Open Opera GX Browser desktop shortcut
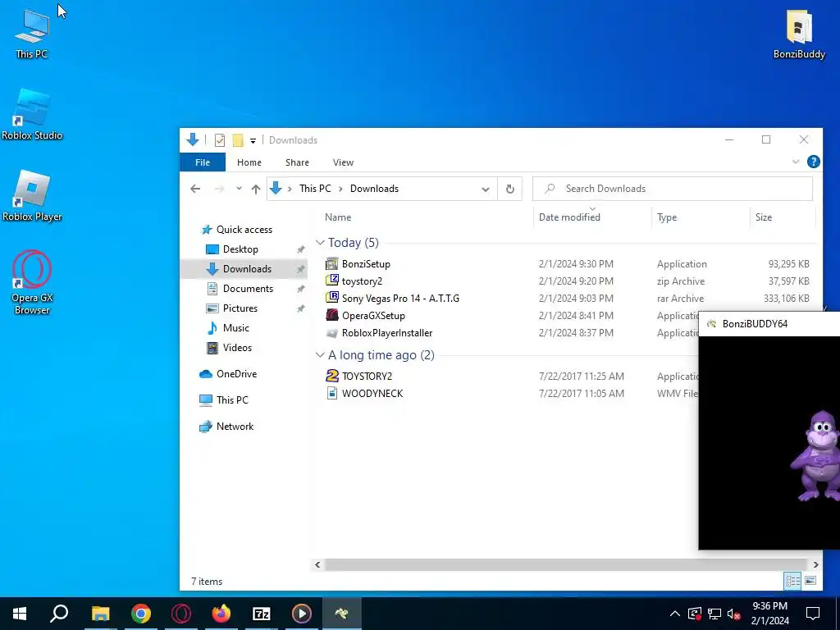The image size is (840, 630). coord(32,282)
